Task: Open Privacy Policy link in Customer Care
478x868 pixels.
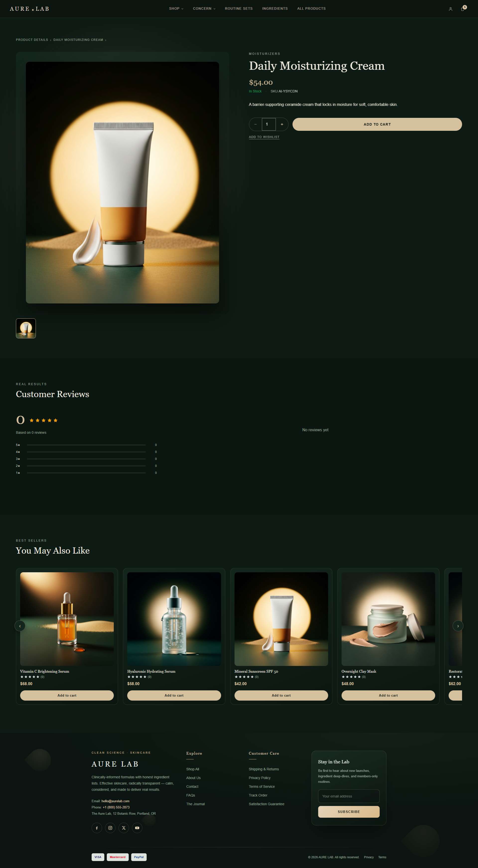Action: (260, 778)
